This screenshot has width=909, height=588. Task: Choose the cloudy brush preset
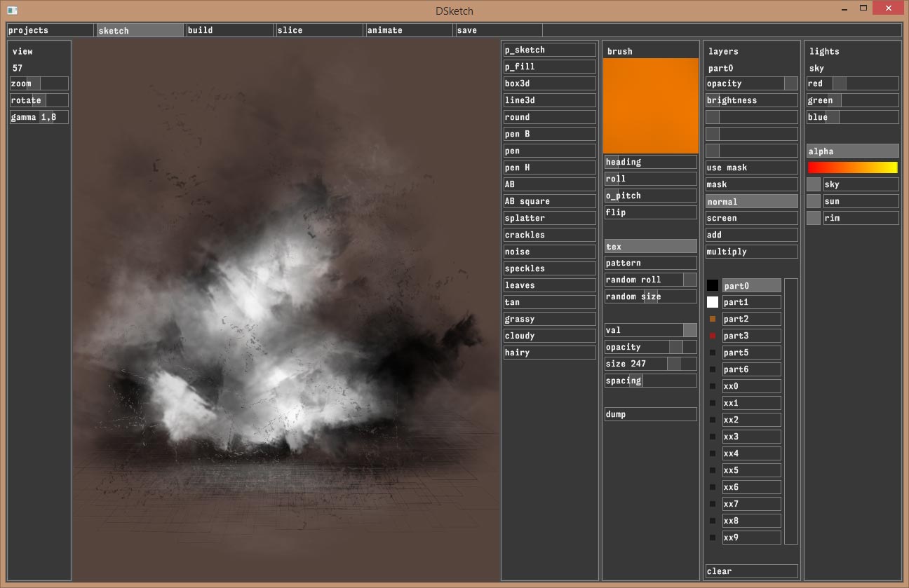(x=549, y=336)
